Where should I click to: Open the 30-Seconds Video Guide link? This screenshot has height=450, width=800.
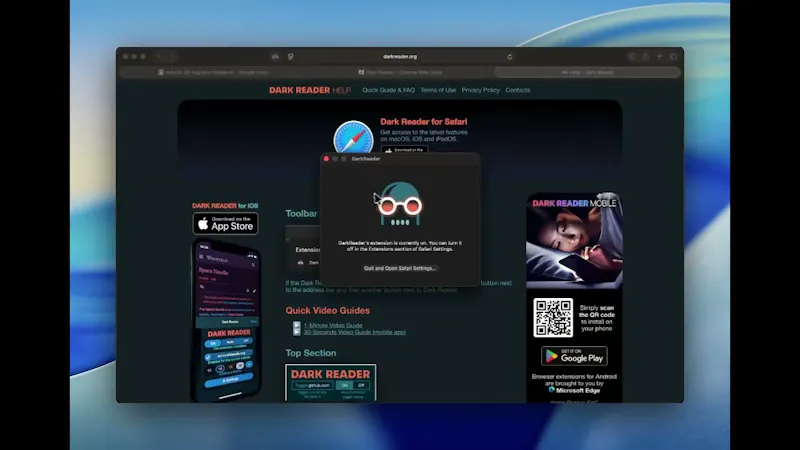click(355, 332)
